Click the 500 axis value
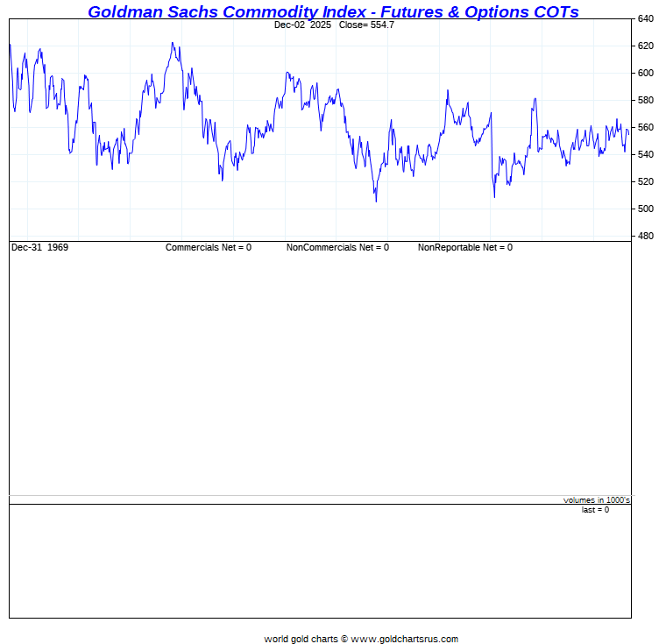The width and height of the screenshot is (666, 644). pos(646,209)
